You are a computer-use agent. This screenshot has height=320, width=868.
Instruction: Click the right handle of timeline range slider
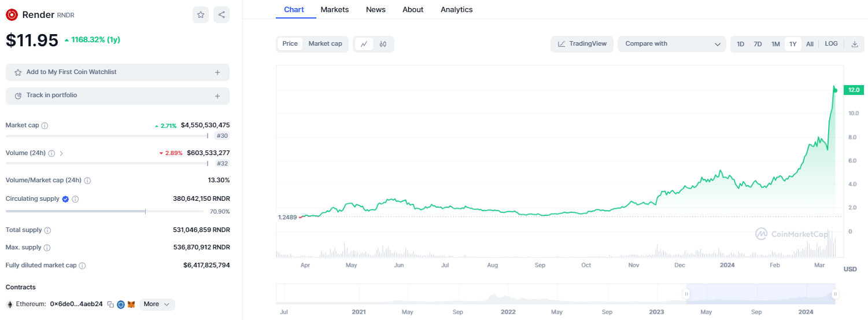[x=835, y=294]
